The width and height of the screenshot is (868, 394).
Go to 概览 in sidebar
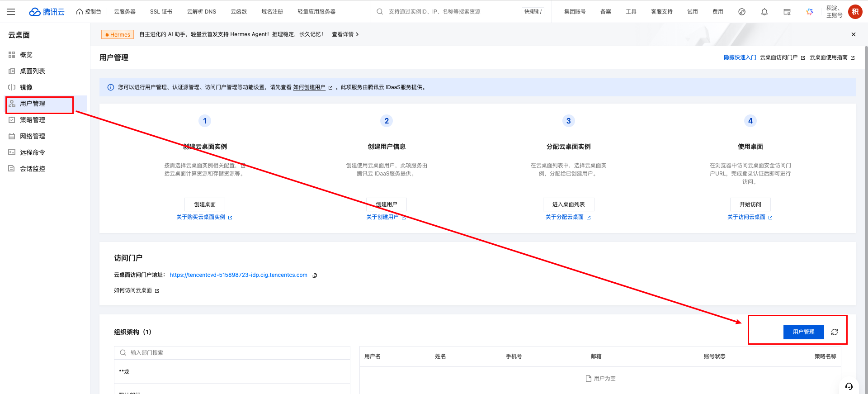coord(45,55)
